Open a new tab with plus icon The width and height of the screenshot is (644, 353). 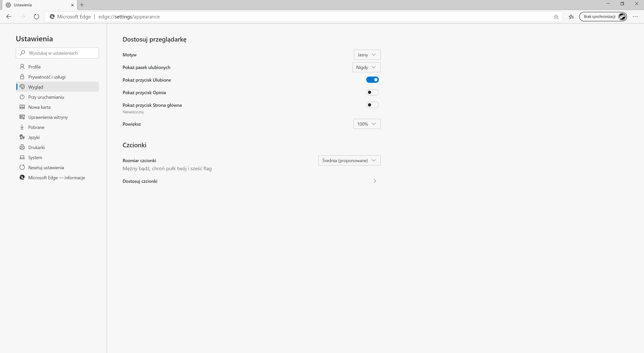click(x=82, y=5)
